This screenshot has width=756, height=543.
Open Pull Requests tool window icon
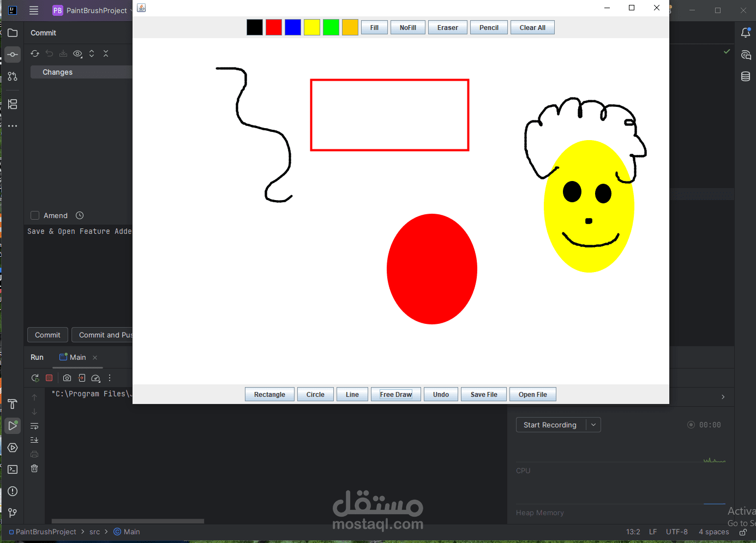click(13, 76)
